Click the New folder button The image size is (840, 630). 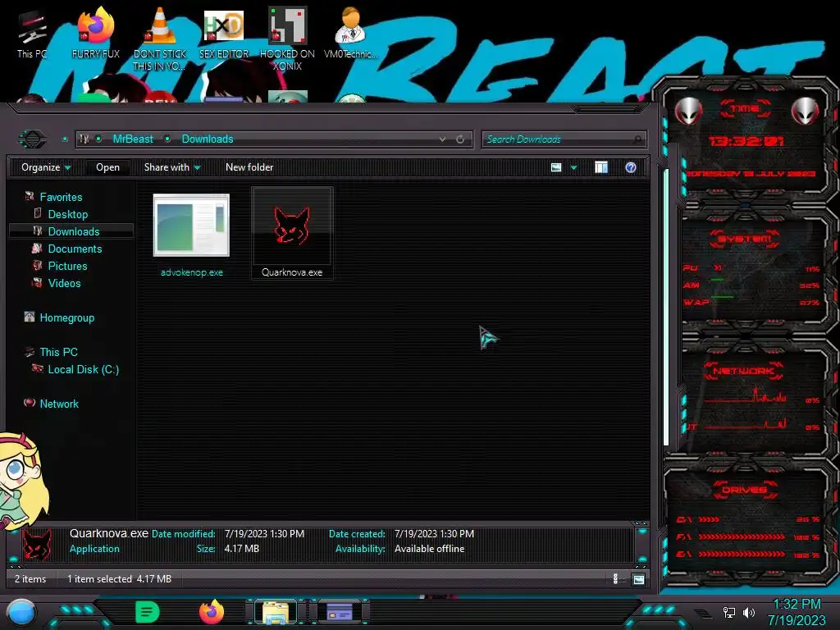[249, 167]
